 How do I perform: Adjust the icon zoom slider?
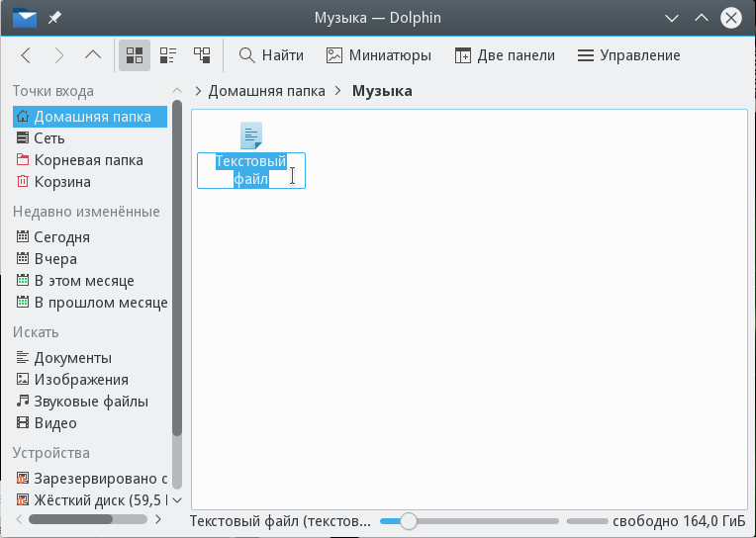(408, 521)
